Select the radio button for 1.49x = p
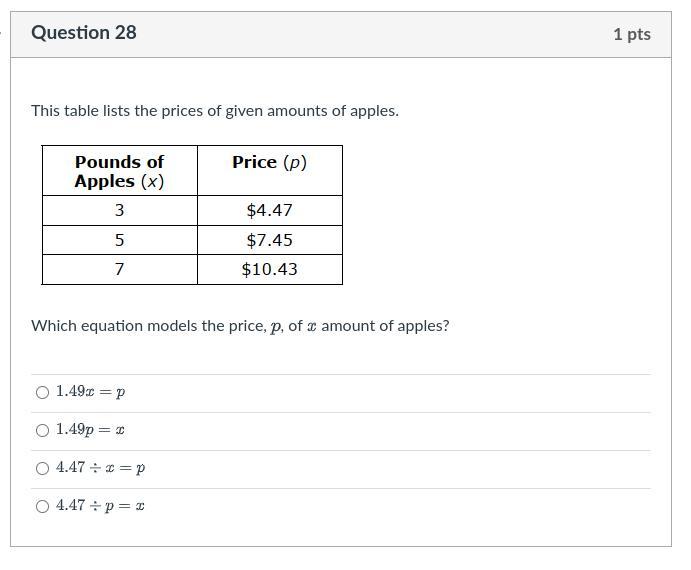The height and width of the screenshot is (570, 691). [x=42, y=393]
